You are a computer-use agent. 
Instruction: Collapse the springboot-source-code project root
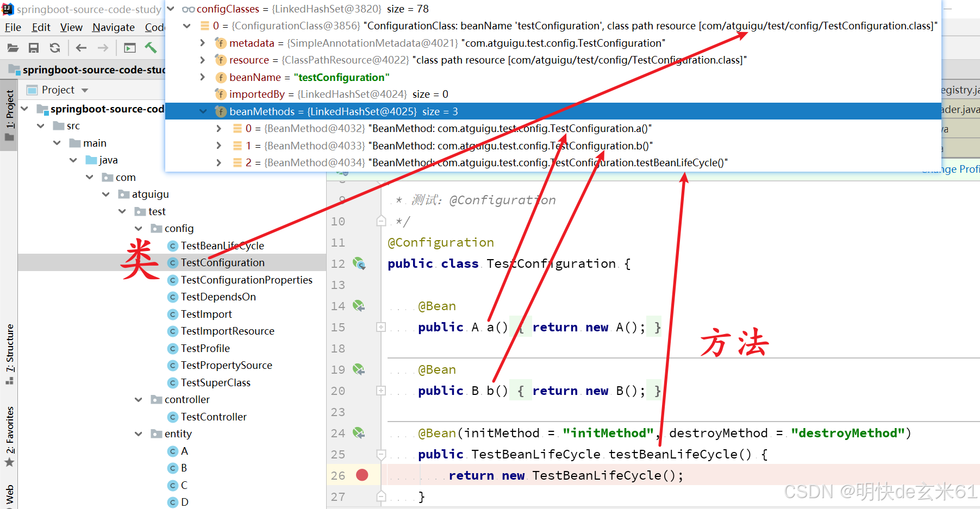(x=24, y=109)
